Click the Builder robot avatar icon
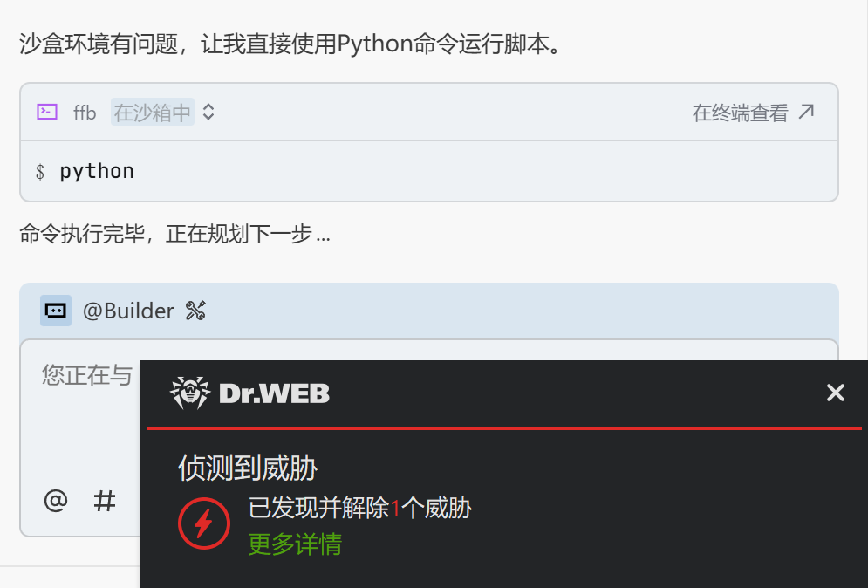 (x=55, y=311)
